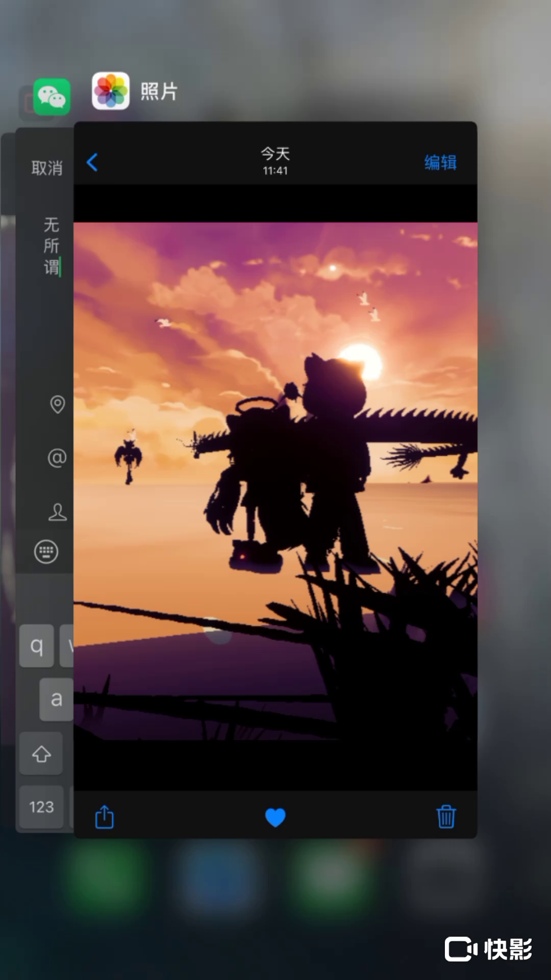Tap the person visibility icon

(57, 512)
